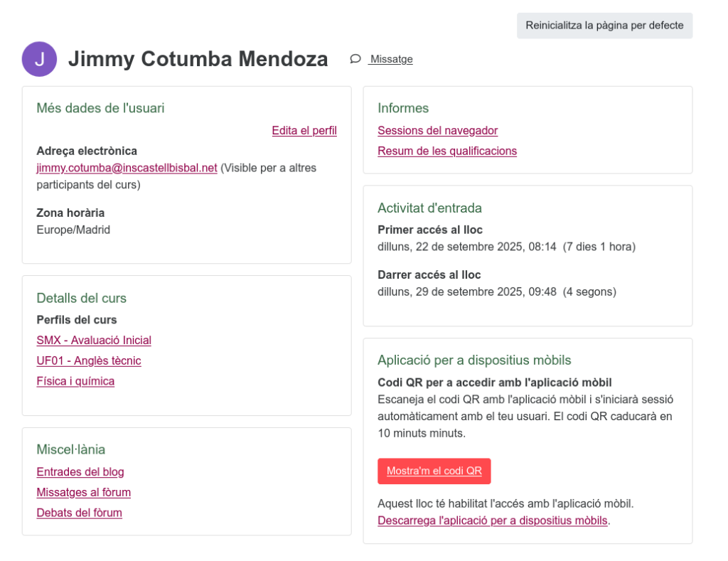Screen dimensions: 728x561
Task: Click the purple J user avatar
Action: pyautogui.click(x=40, y=59)
